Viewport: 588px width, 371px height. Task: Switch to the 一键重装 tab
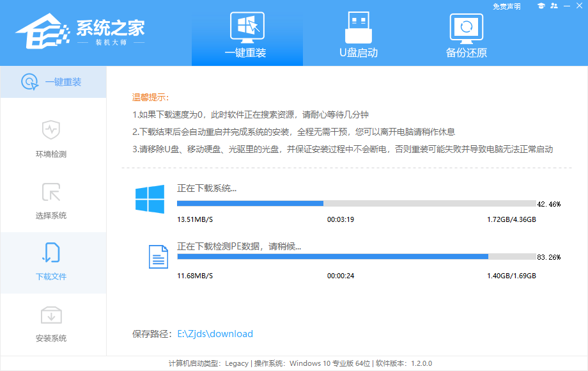tap(247, 35)
